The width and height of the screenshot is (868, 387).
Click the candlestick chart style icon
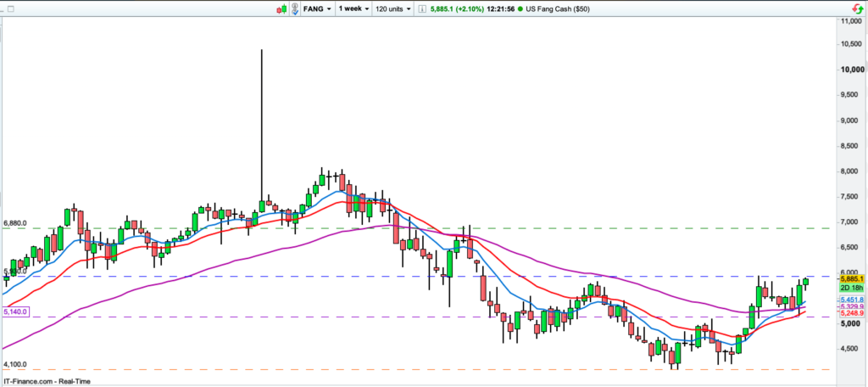click(281, 8)
